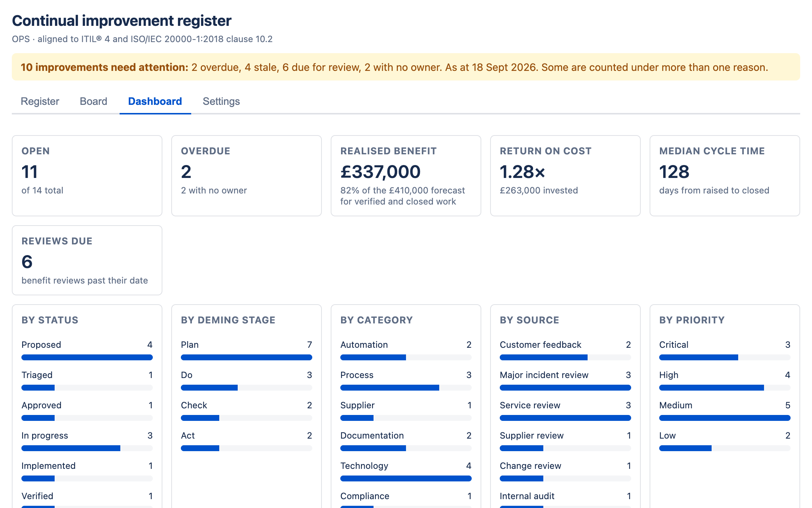This screenshot has height=508, width=812.
Task: Select the 'Act' Deming stage label
Action: coord(188,436)
